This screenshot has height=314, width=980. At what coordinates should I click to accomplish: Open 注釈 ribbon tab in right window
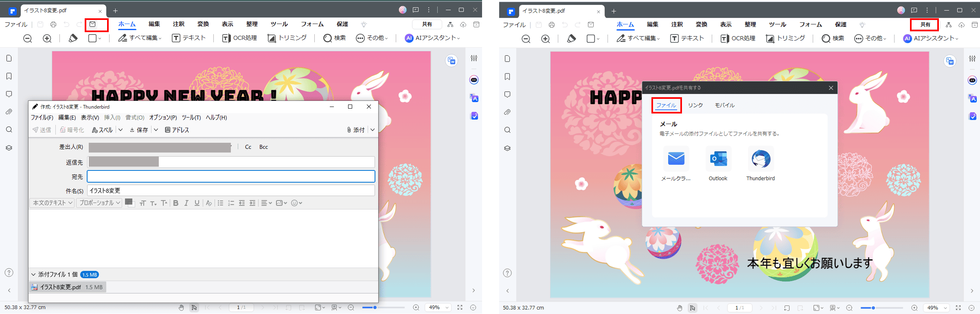coord(677,25)
